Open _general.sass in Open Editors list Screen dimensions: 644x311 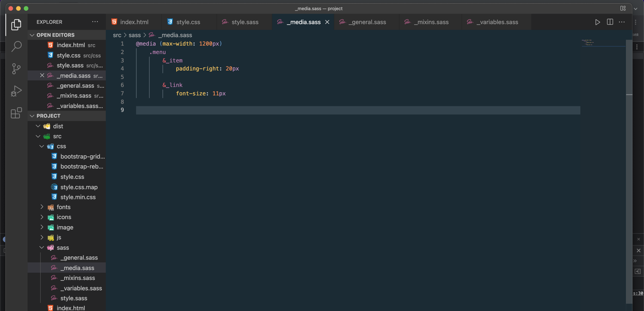click(x=66, y=86)
